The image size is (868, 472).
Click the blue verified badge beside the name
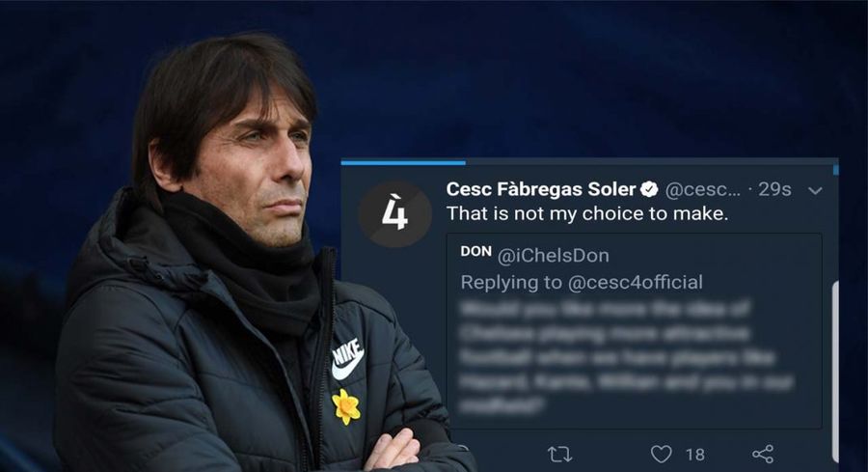coord(649,189)
